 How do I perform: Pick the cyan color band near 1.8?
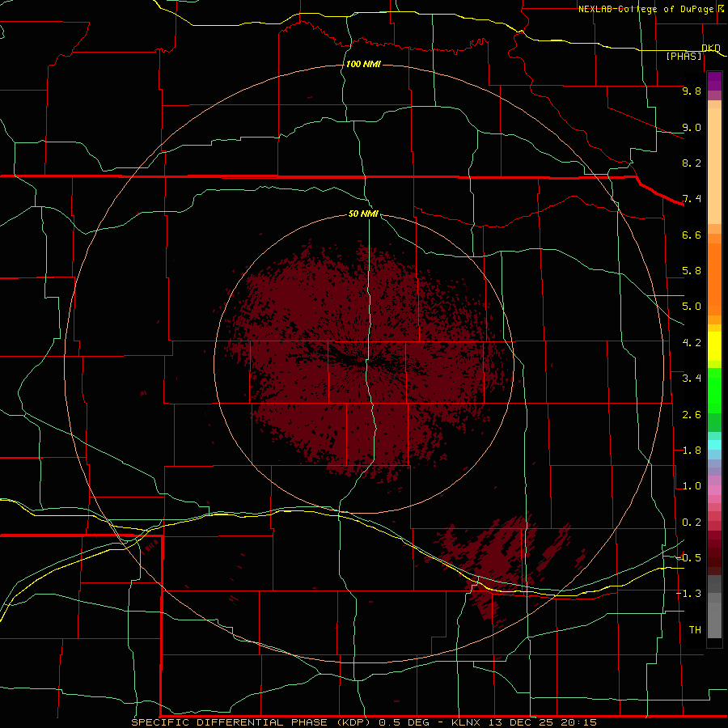coord(714,445)
